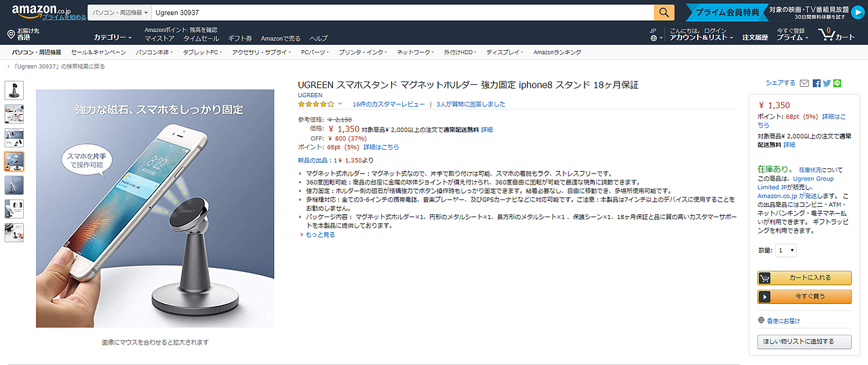Expand the star rating dropdown arrow
The height and width of the screenshot is (365, 868).
pos(340,104)
